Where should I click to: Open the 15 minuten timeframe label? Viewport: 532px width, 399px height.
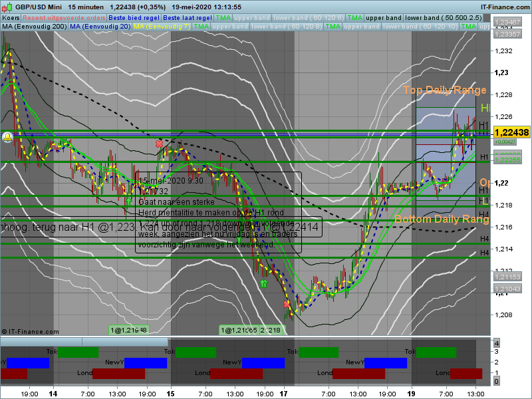[x=86, y=7]
